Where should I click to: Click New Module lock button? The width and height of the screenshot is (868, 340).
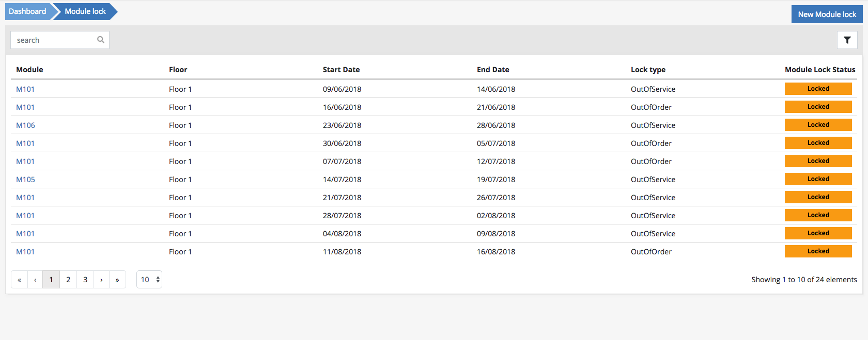tap(827, 14)
